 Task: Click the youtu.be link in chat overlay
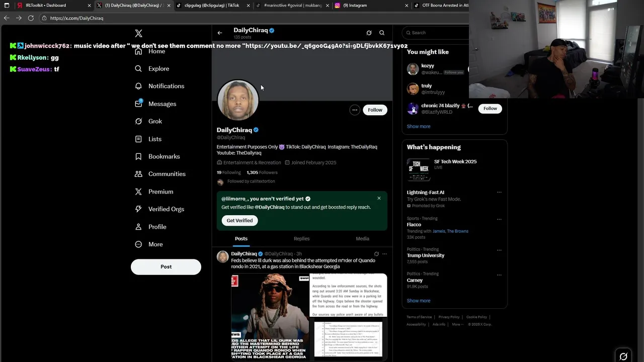[x=327, y=46]
